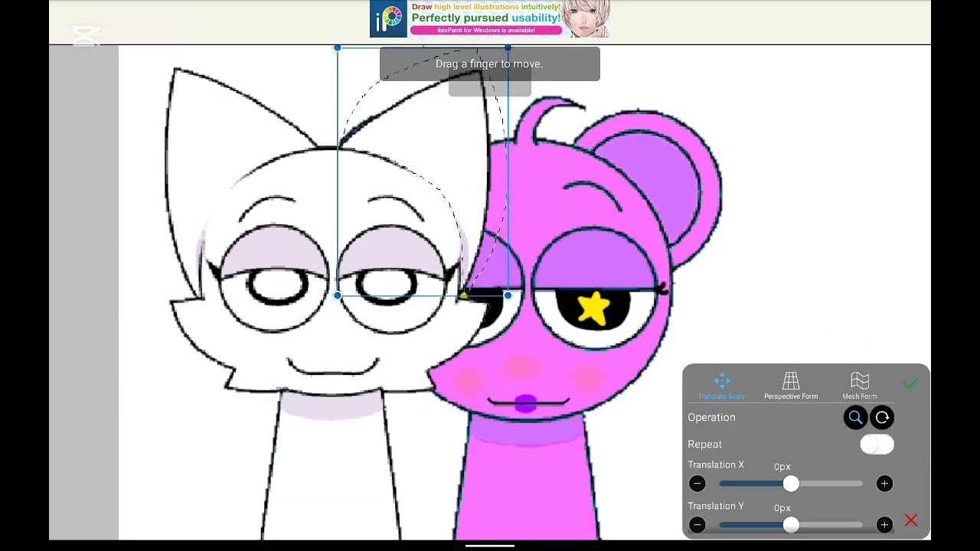Increase Translation X with the plus button
Image resolution: width=980 pixels, height=551 pixels.
click(x=884, y=484)
